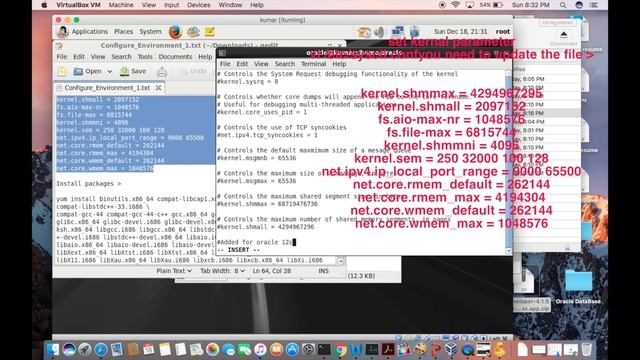Expand the Open recent files dropdown arrow in gedit
Screen dimensions: 640x360
[x=110, y=71]
